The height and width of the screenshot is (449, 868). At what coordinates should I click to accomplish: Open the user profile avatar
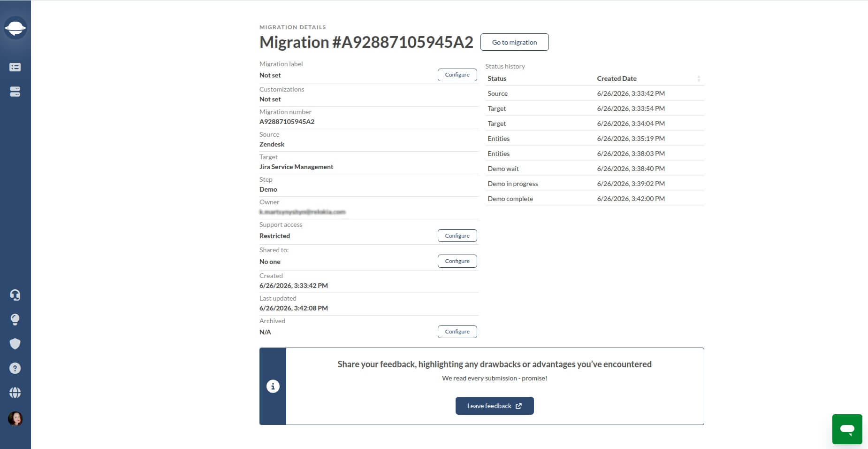tap(15, 418)
